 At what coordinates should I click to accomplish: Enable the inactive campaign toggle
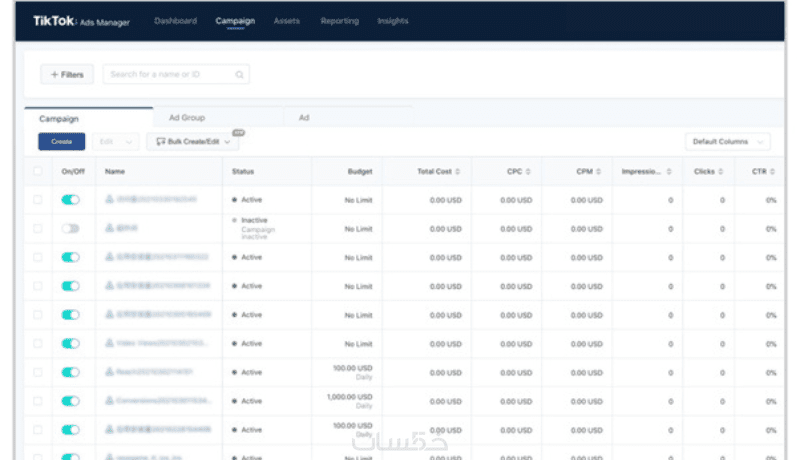click(70, 228)
